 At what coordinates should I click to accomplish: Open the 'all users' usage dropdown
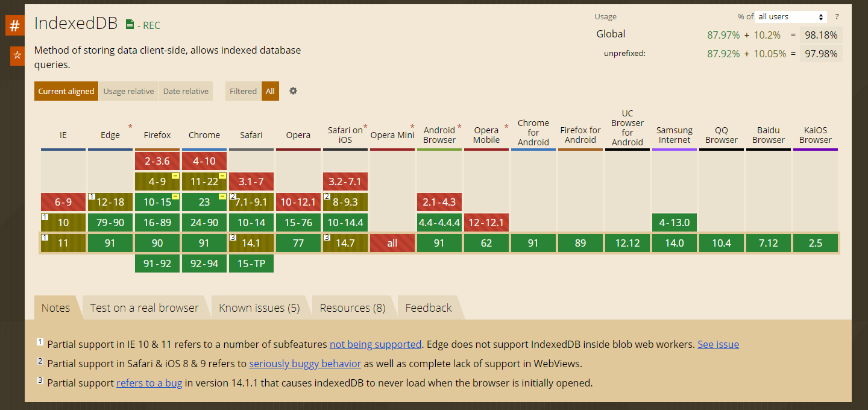(x=791, y=17)
